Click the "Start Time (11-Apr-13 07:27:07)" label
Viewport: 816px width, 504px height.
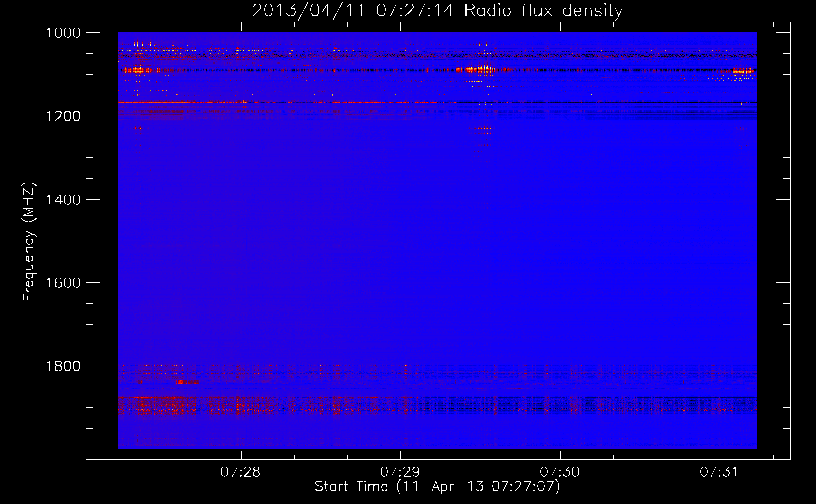437,487
